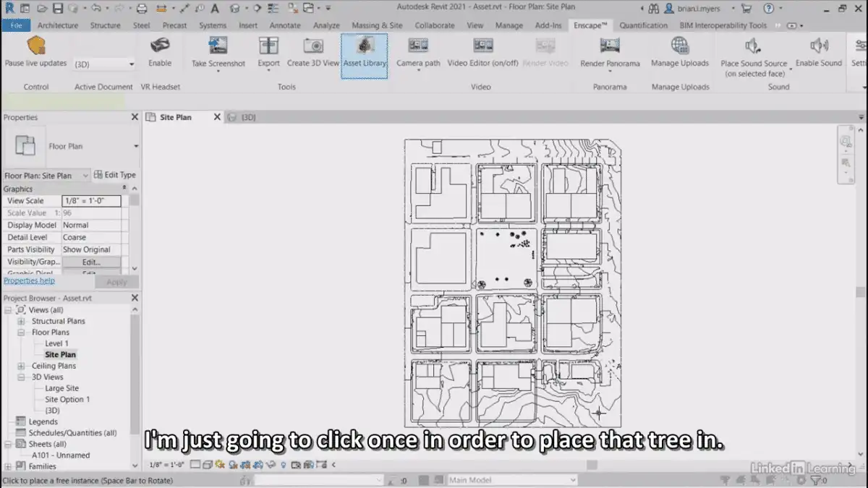
Task: Close the Site Plan view tab
Action: point(216,117)
